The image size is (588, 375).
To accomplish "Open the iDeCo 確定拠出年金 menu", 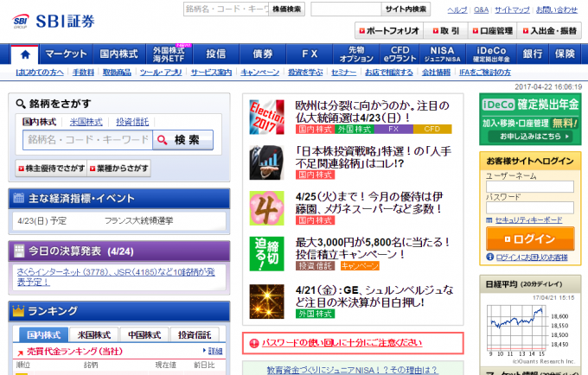I will (x=491, y=54).
